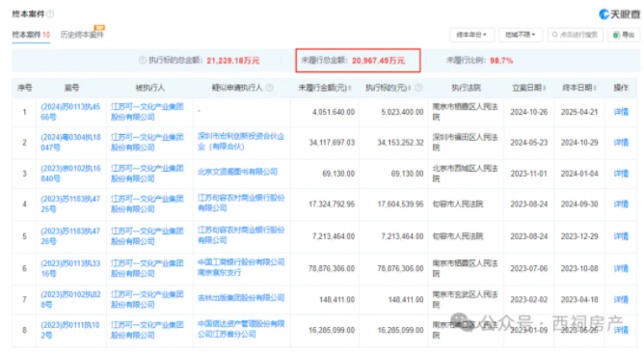Click execution target 17,604,539.95

[400, 205]
